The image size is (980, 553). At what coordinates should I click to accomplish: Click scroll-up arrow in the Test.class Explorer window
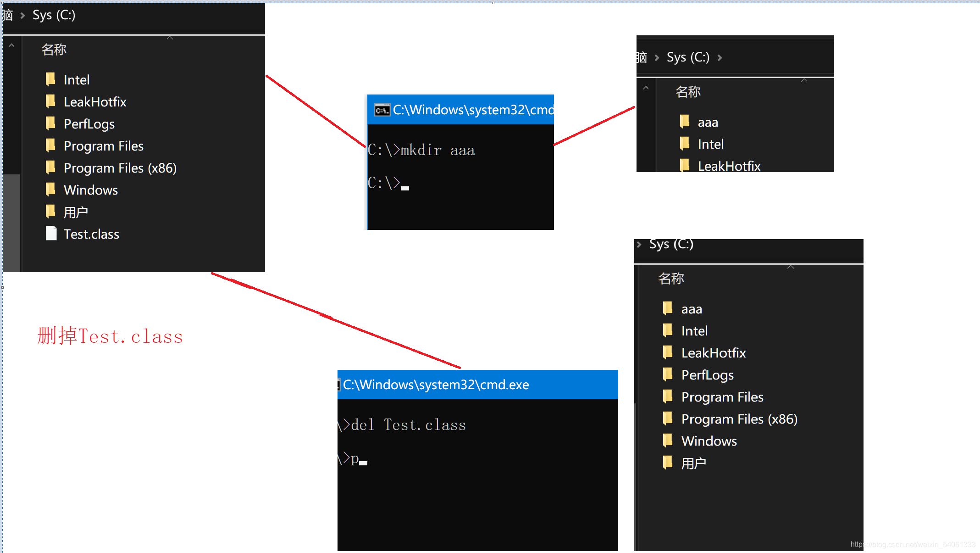pos(12,45)
